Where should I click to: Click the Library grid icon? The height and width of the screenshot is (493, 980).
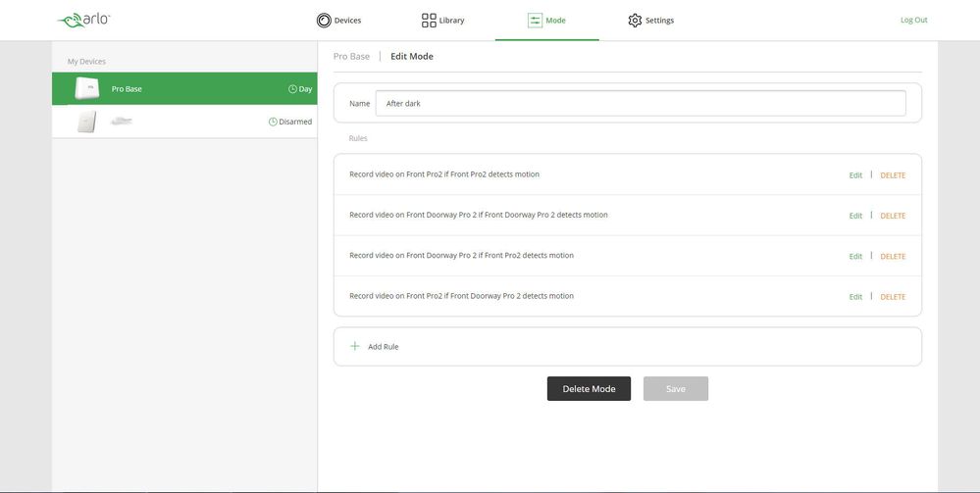point(429,21)
